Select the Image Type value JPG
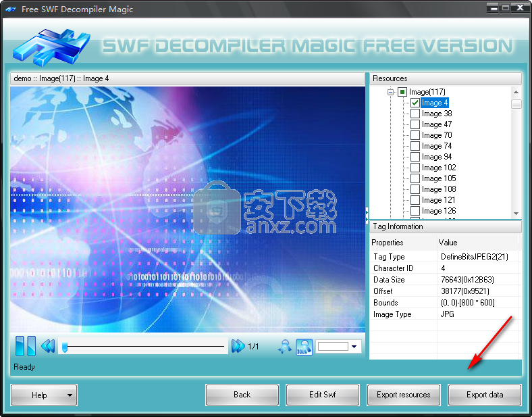The height and width of the screenshot is (417, 532). [447, 314]
